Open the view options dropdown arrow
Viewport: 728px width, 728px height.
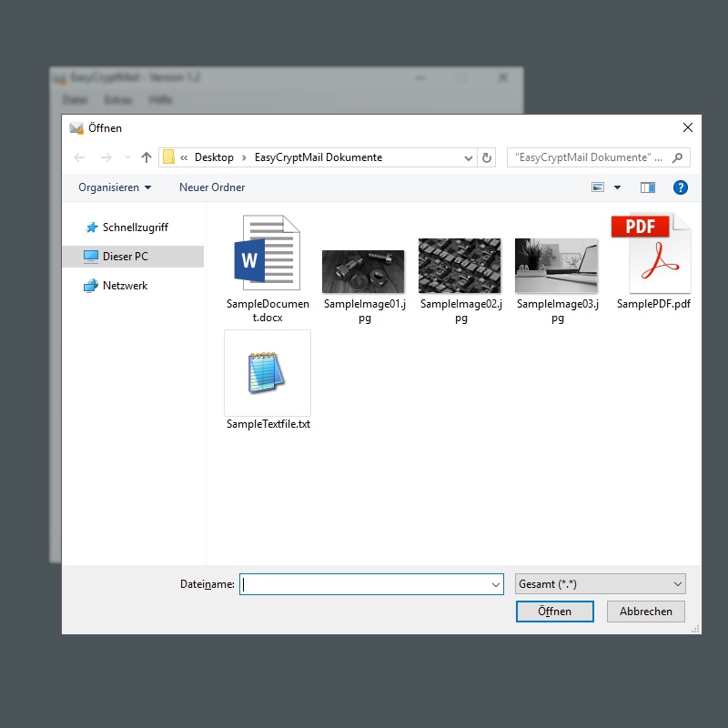click(x=617, y=187)
